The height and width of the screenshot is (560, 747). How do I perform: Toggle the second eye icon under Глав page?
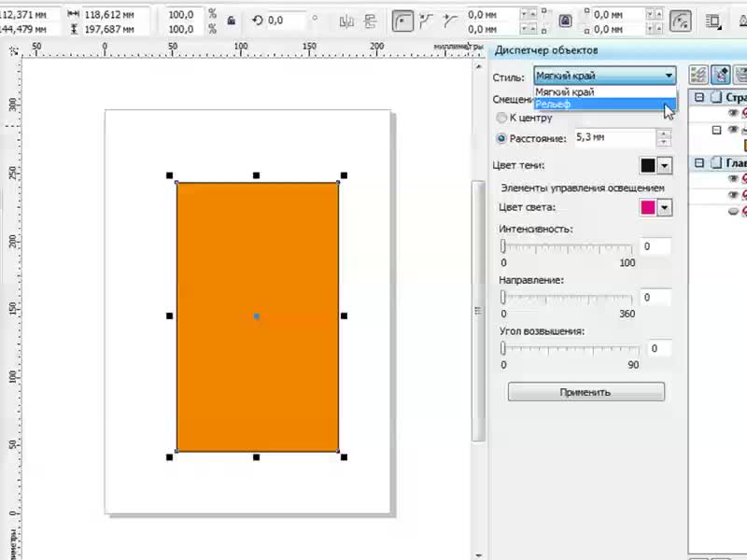[x=733, y=195]
